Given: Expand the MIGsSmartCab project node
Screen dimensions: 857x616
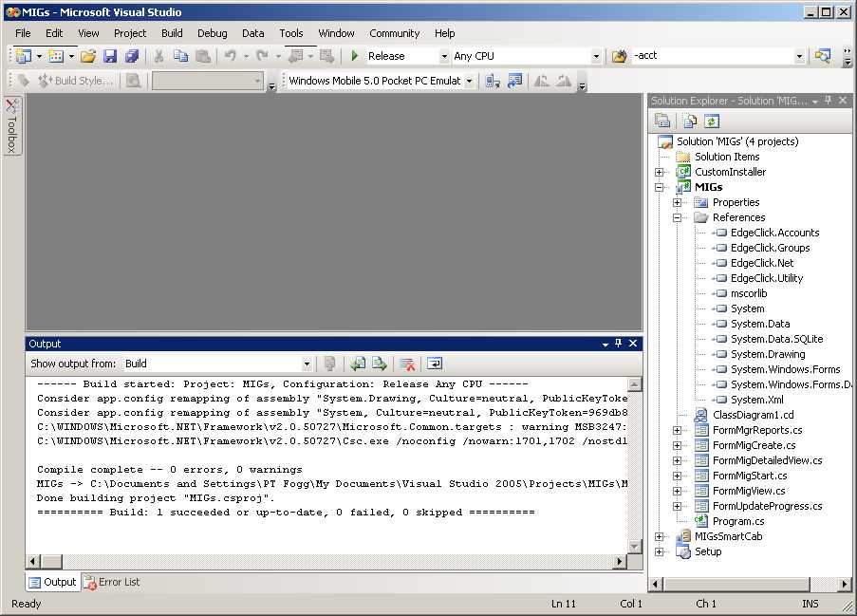Looking at the screenshot, I should 660,536.
